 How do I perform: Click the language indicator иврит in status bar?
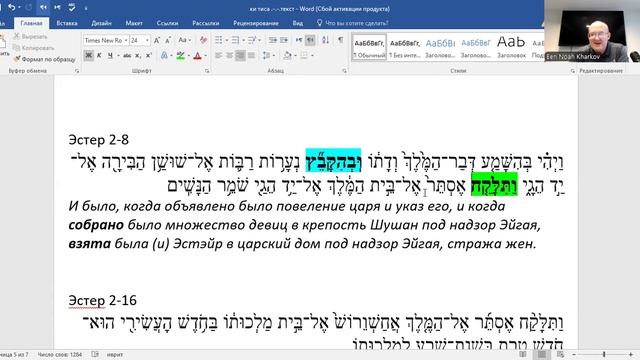click(x=115, y=354)
